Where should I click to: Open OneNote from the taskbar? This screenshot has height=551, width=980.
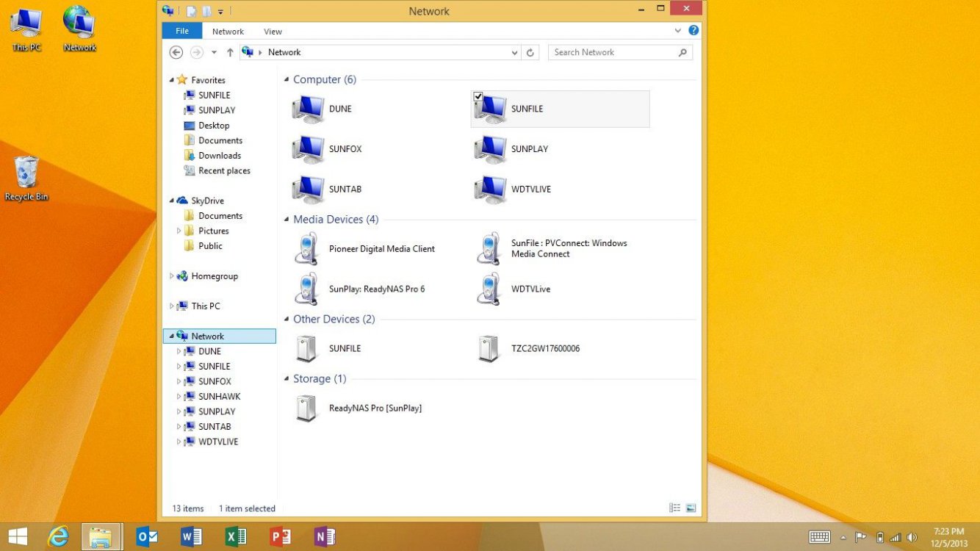pos(325,537)
